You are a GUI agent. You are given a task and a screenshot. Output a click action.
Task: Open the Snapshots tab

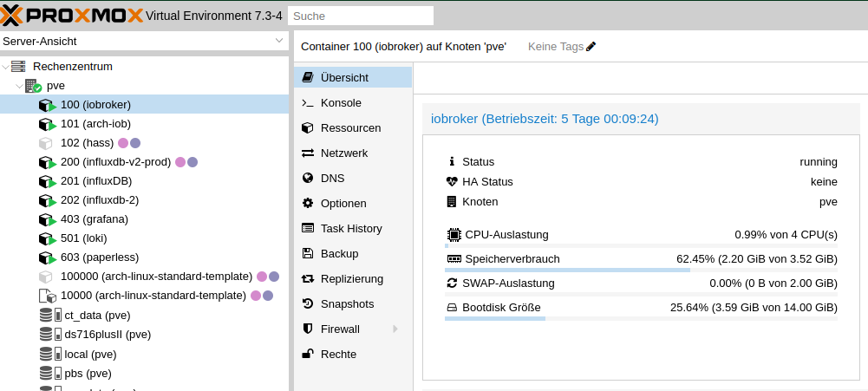353,304
